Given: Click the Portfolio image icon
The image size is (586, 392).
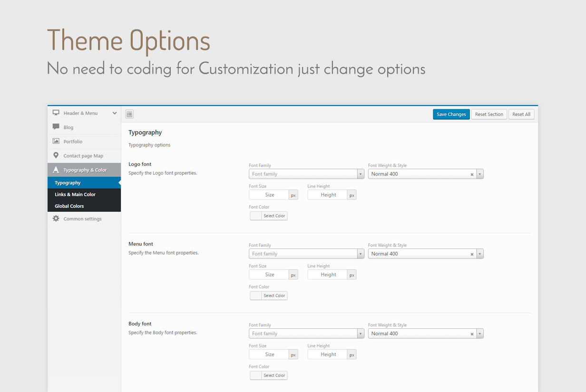Looking at the screenshot, I should [56, 141].
